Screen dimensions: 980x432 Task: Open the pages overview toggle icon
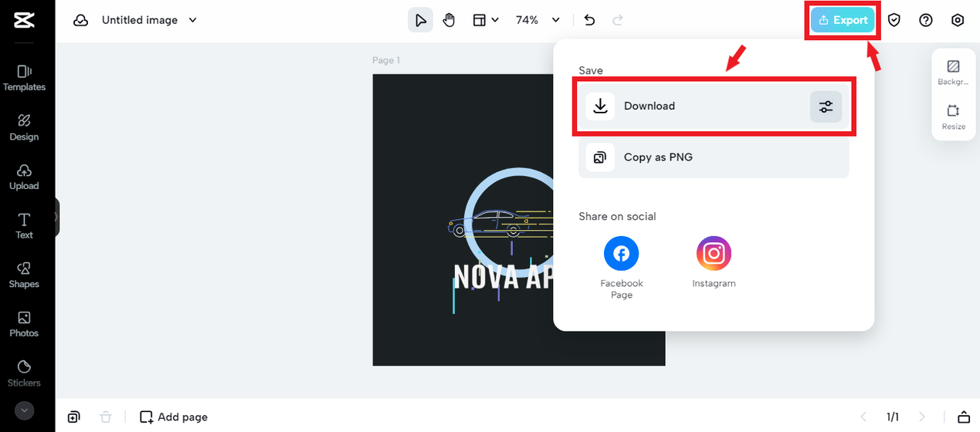964,417
